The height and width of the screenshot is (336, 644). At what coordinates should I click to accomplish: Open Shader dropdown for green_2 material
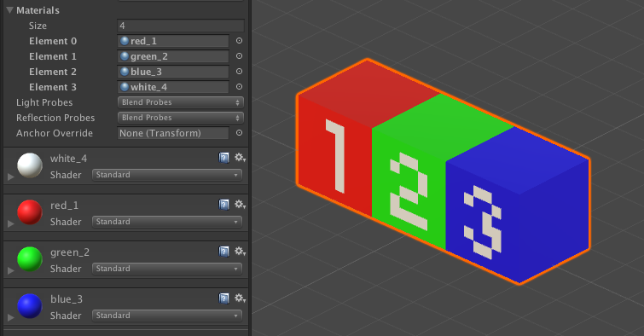pyautogui.click(x=166, y=269)
